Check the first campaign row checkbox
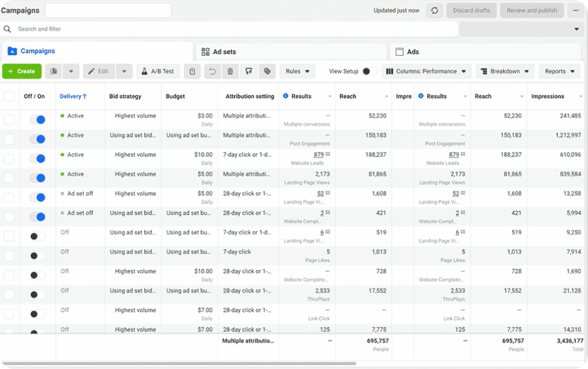 9,120
